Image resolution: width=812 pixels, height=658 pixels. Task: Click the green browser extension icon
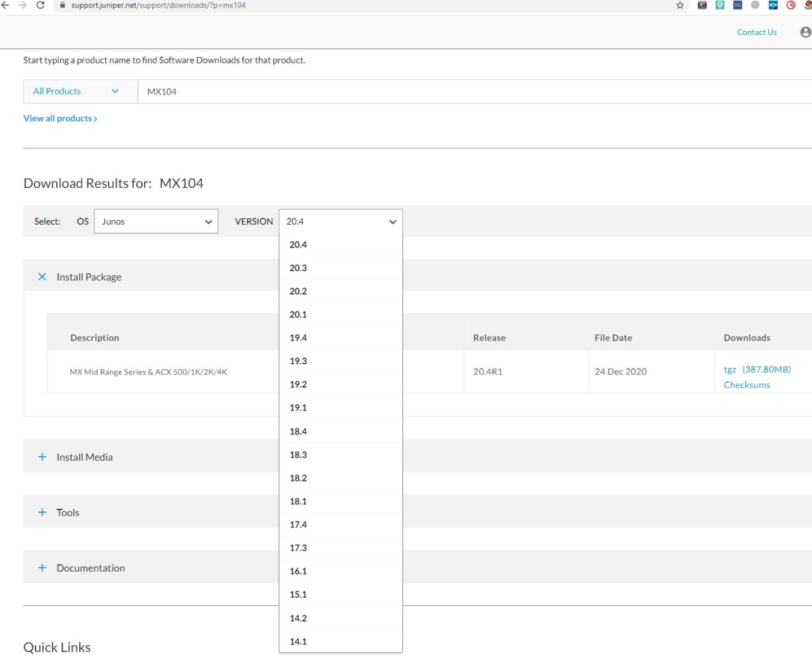click(x=720, y=5)
